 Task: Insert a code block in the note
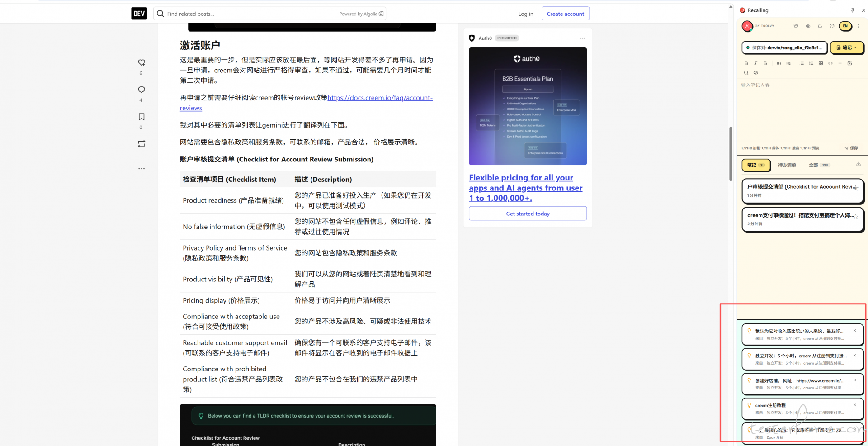[830, 63]
